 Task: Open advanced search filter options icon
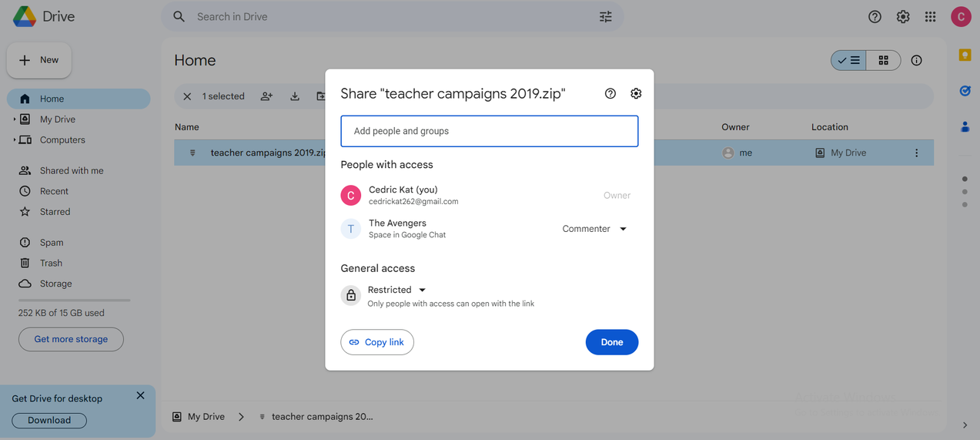click(x=606, y=16)
